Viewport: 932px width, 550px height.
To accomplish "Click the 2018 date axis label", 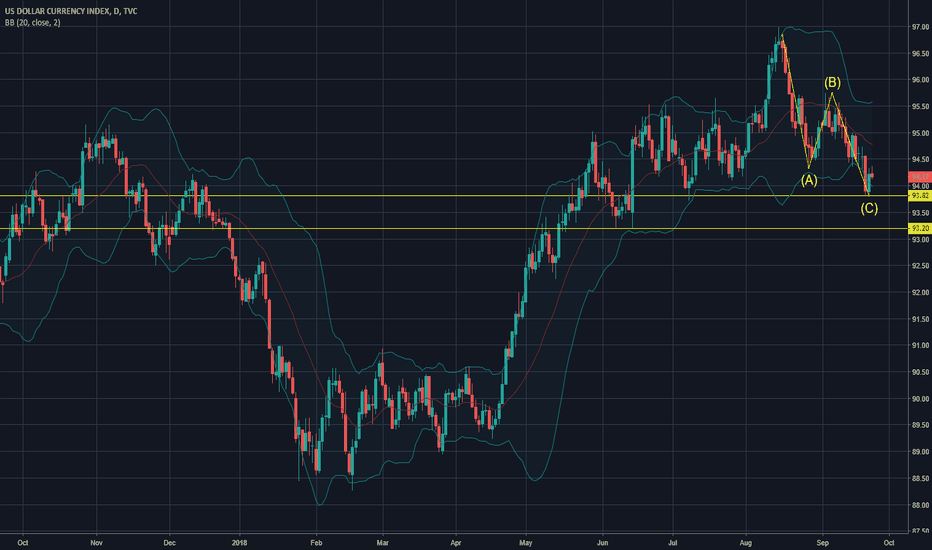I will coord(240,543).
